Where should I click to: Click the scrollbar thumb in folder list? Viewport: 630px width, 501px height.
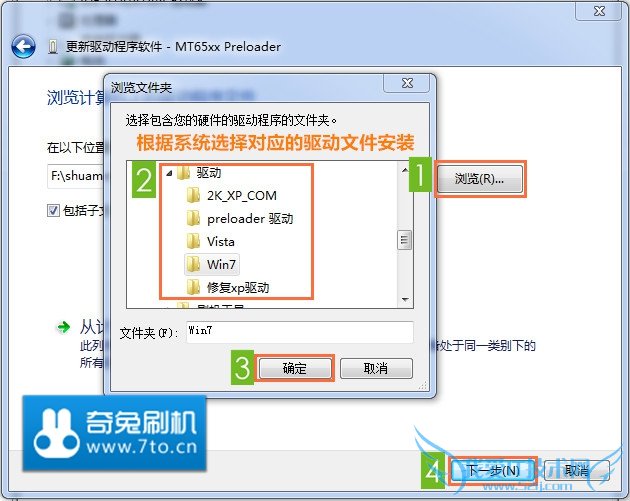pyautogui.click(x=405, y=240)
